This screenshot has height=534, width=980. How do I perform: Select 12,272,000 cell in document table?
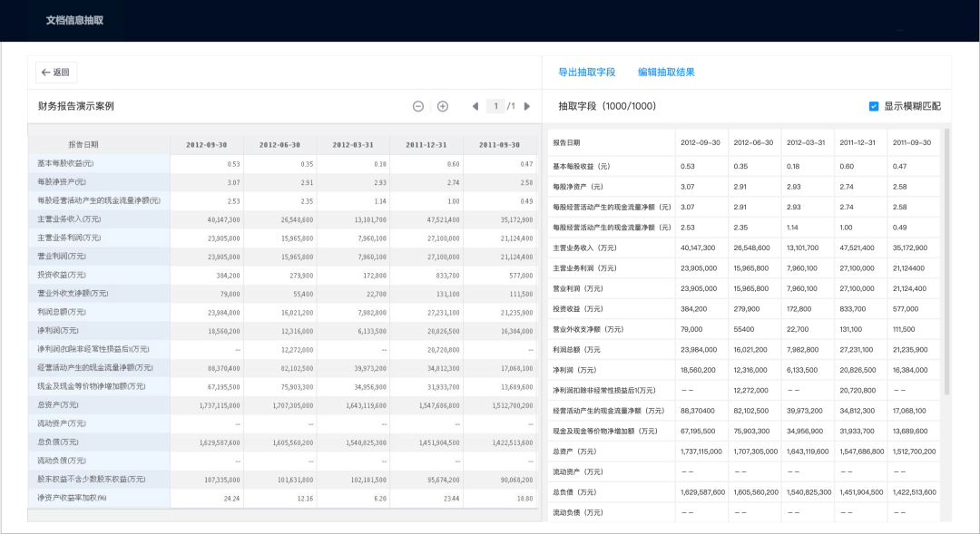tap(298, 350)
